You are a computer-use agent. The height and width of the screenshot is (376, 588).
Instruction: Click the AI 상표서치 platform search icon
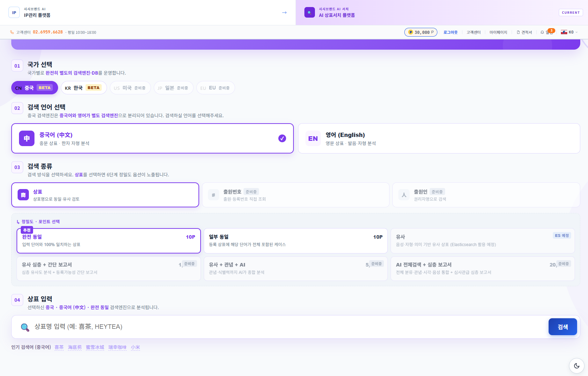[x=310, y=12]
